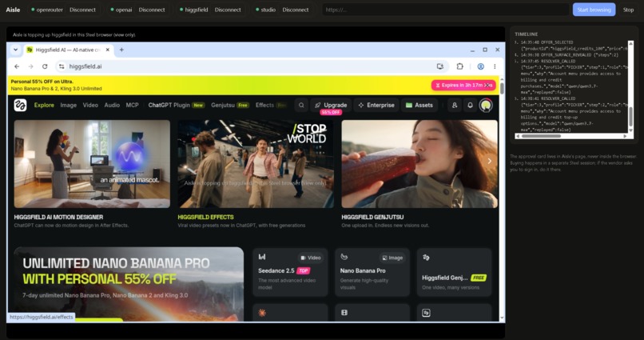Screen dimensions: 644x340
Task: Disconnect the openrouter connection
Action: (82, 10)
